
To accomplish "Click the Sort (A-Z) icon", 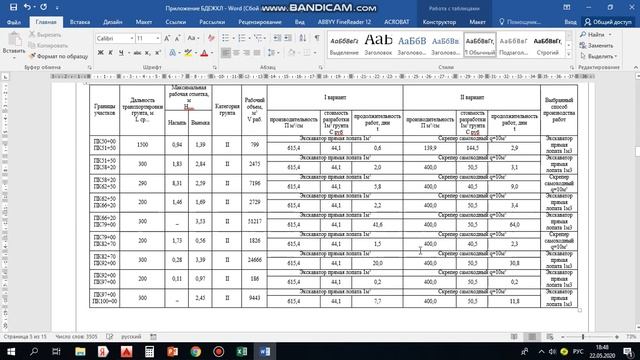I will [302, 38].
